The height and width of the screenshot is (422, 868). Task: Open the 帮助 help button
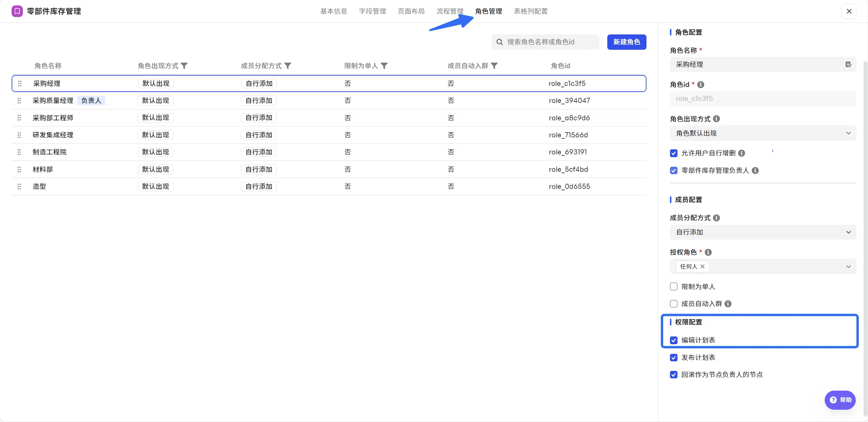(840, 400)
